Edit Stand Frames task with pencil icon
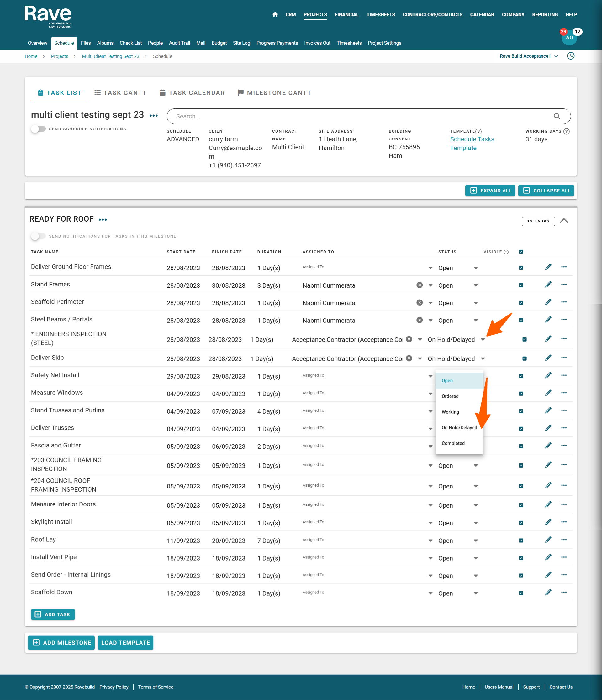The height and width of the screenshot is (700, 602). [x=548, y=285]
